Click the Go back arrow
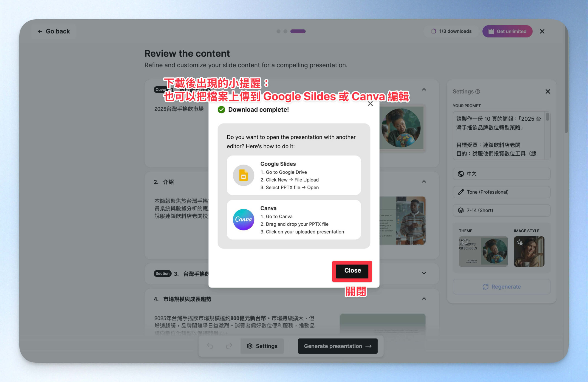This screenshot has height=382, width=588. pos(40,31)
